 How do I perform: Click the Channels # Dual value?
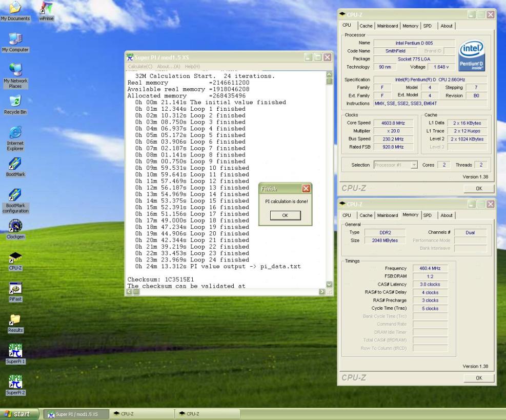[x=470, y=232]
